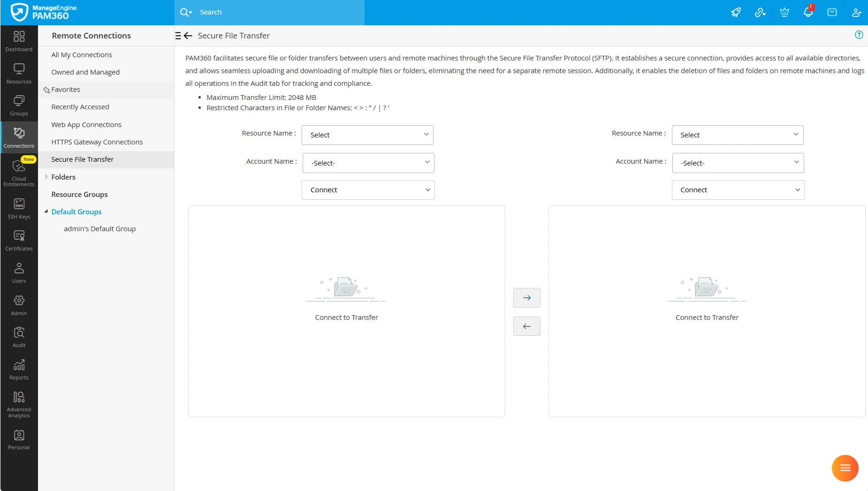Open the SSH Keys section
This screenshot has width=868, height=491.
point(19,208)
